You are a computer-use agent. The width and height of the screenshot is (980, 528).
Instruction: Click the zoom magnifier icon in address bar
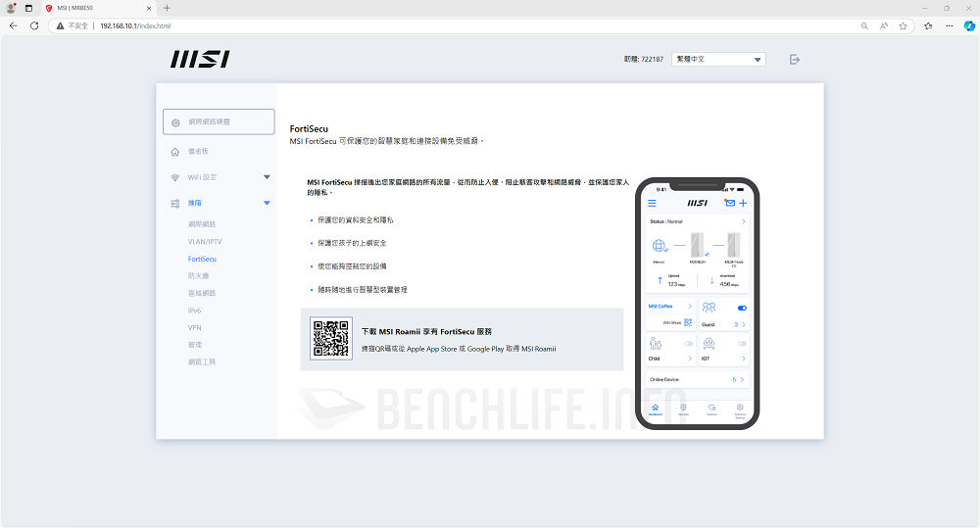tap(864, 25)
